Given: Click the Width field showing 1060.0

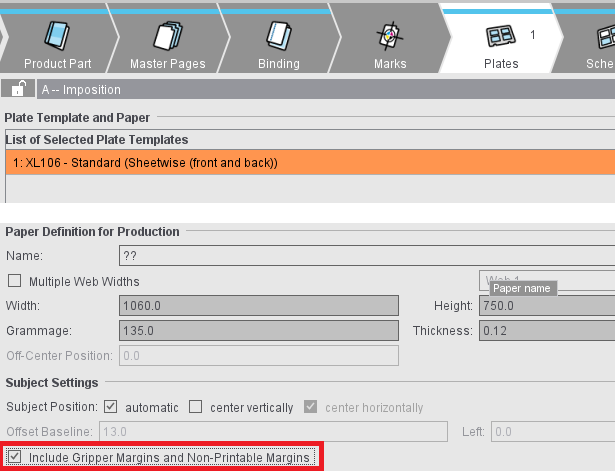Looking at the screenshot, I should [x=258, y=305].
